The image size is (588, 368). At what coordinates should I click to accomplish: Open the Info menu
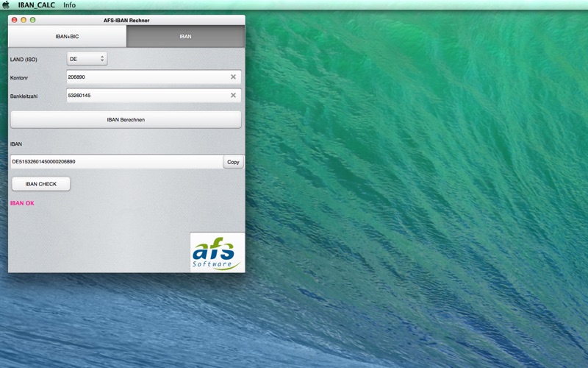point(69,5)
